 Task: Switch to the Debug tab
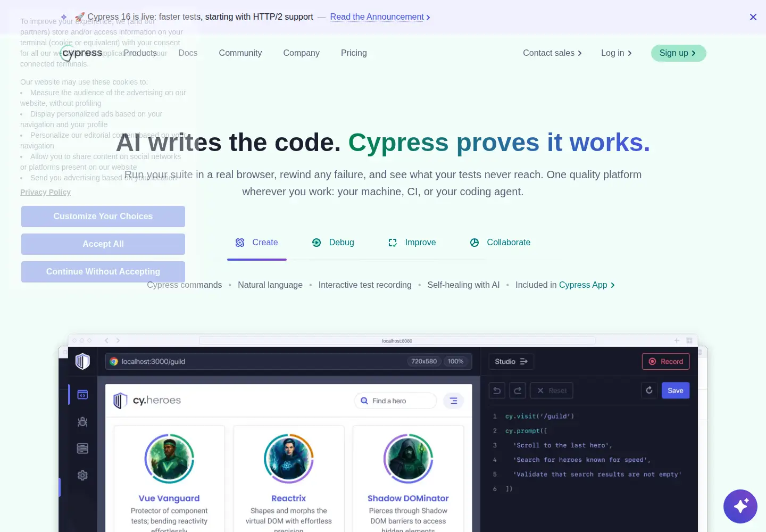point(333,243)
